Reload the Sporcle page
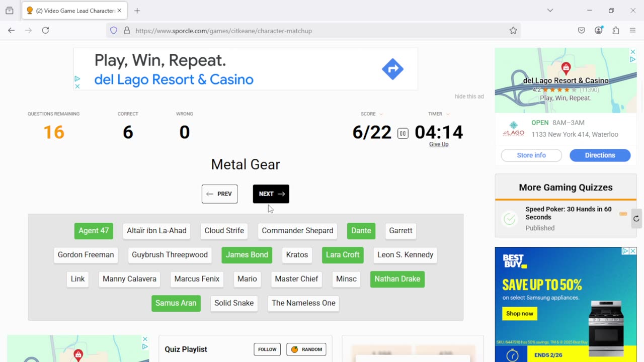Screen dimensions: 644x362 click(x=45, y=31)
